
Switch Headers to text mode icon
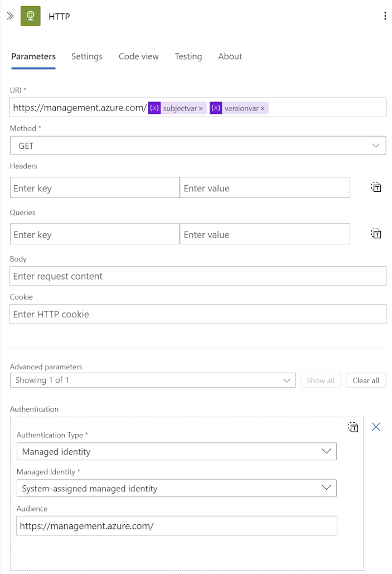376,187
